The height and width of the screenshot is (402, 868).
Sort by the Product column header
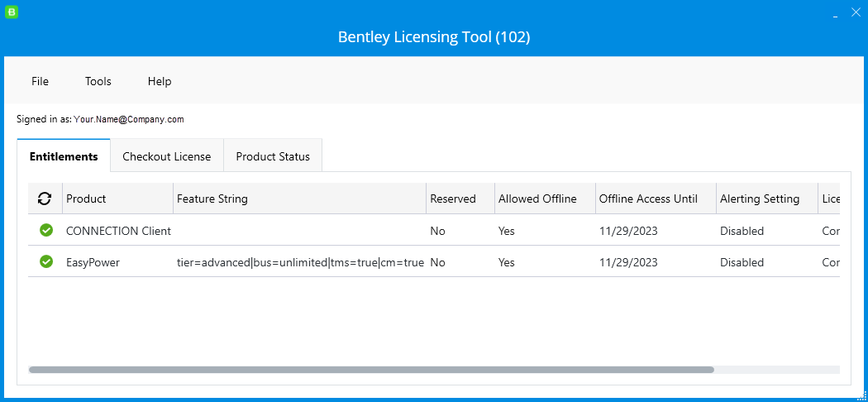[x=118, y=199]
